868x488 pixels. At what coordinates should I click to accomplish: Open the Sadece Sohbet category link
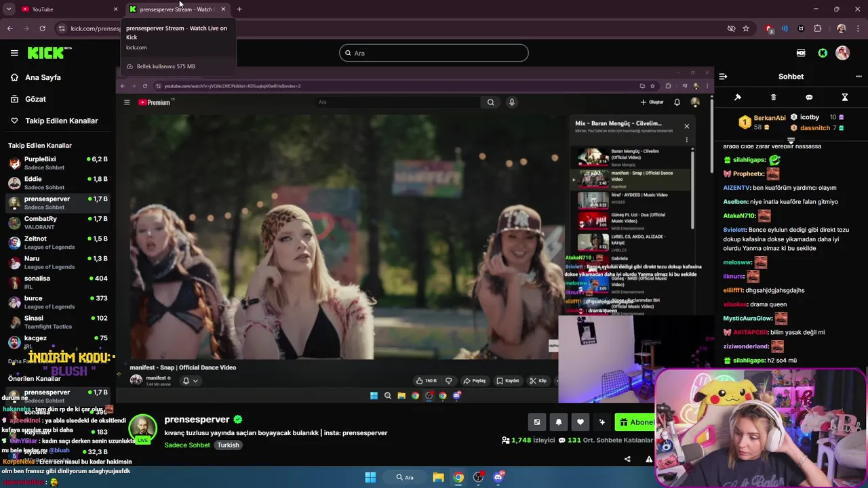coord(187,445)
